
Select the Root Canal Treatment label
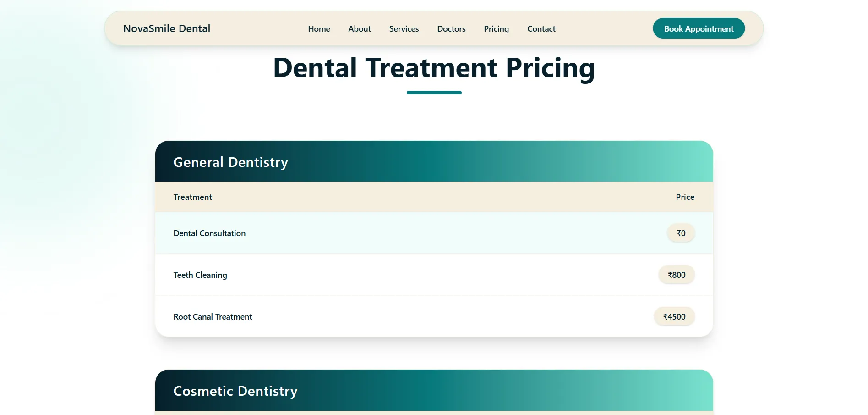pyautogui.click(x=213, y=317)
